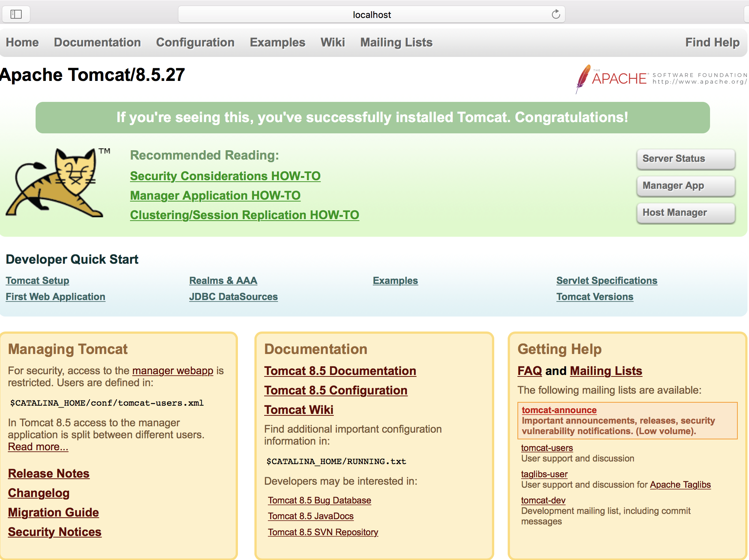Open Tomcat Setup link
Screen dimensions: 749x560
point(37,281)
